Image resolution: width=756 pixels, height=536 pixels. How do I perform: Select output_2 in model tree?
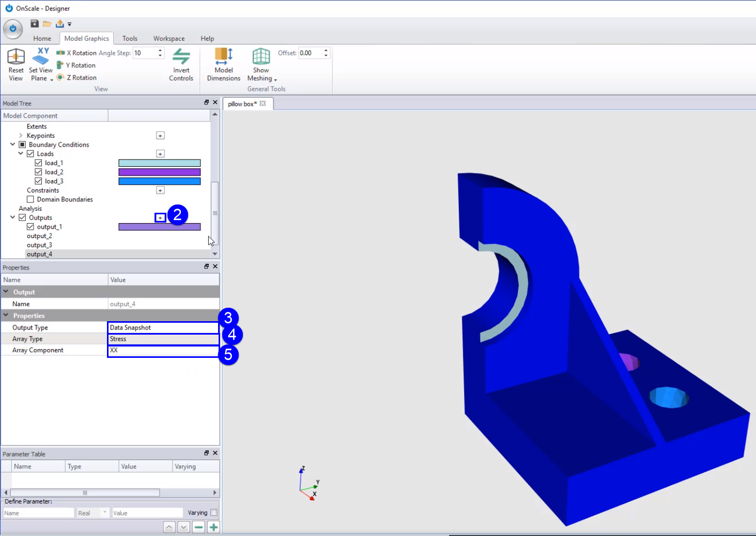[39, 236]
